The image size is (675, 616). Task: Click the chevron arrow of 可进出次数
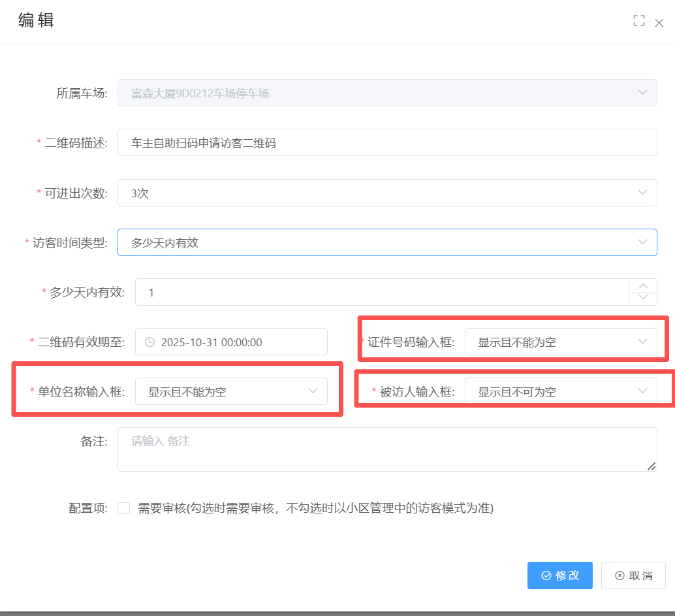642,192
